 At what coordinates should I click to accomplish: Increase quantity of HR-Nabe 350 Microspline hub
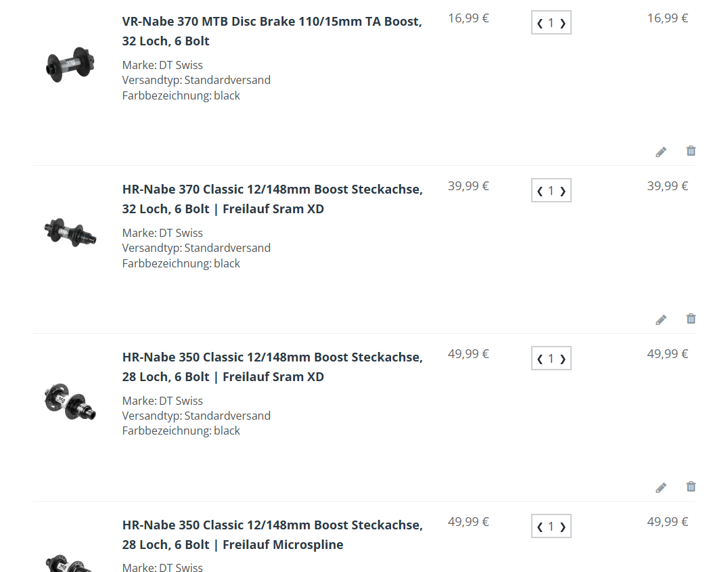click(x=563, y=527)
